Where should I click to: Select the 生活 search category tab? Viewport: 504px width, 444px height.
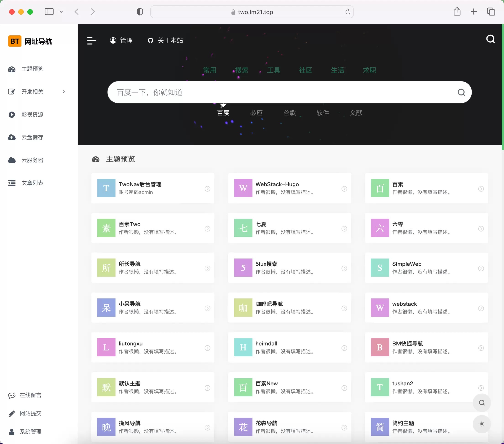(338, 70)
